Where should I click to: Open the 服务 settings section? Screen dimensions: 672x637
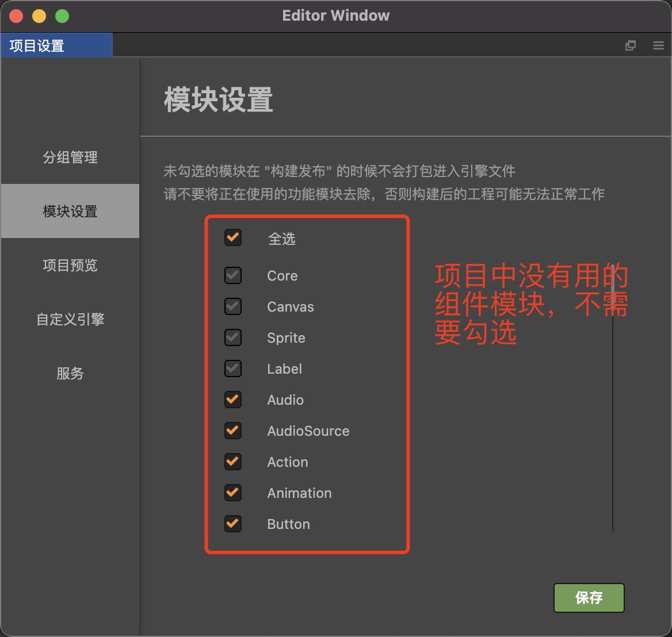pyautogui.click(x=70, y=373)
